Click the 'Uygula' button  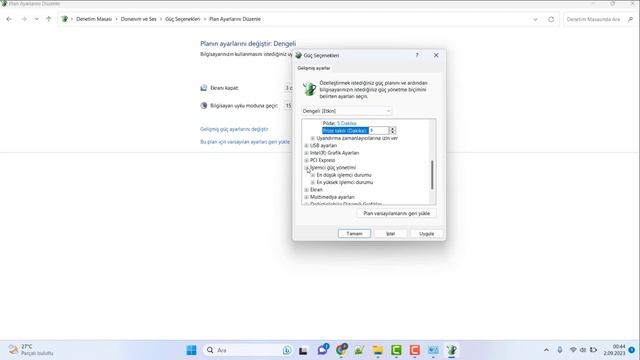coord(427,233)
